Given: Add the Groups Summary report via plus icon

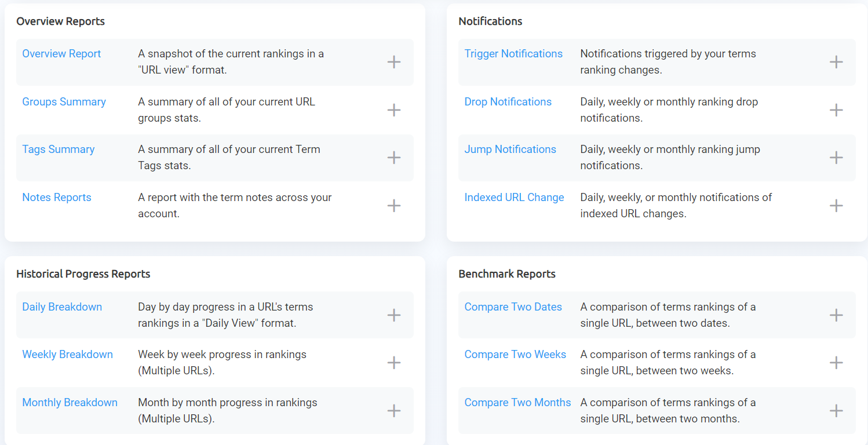Looking at the screenshot, I should click(394, 110).
